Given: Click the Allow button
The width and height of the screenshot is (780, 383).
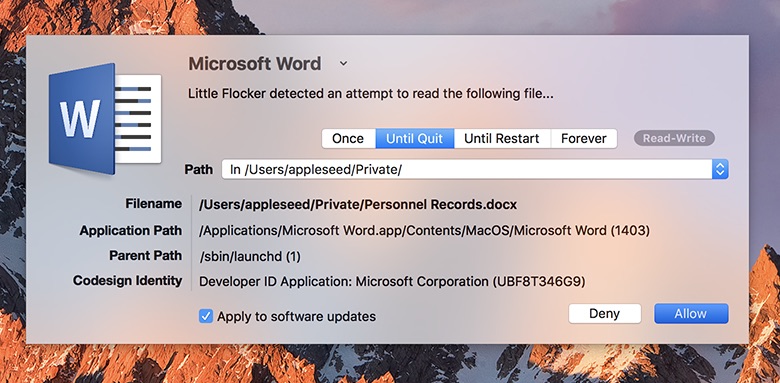Looking at the screenshot, I should tap(691, 314).
